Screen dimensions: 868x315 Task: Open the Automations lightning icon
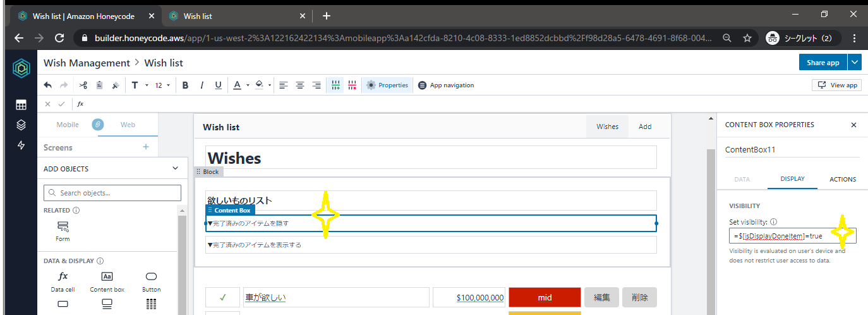pos(21,145)
